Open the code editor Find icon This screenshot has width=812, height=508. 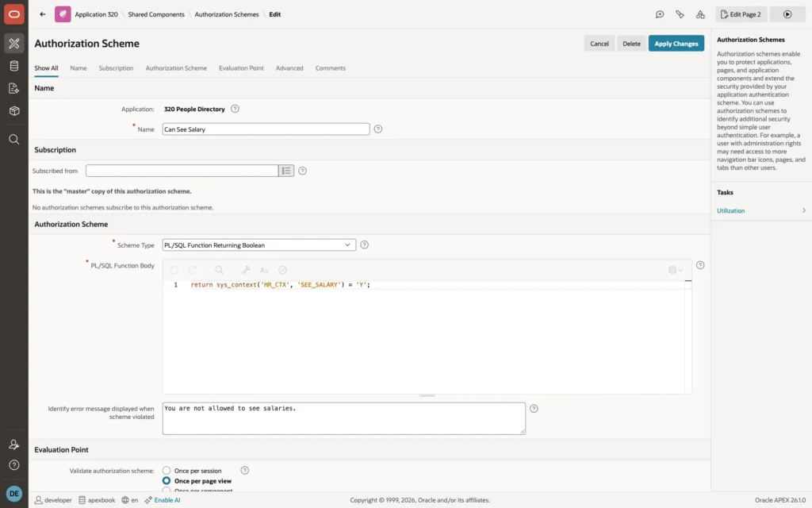point(219,270)
